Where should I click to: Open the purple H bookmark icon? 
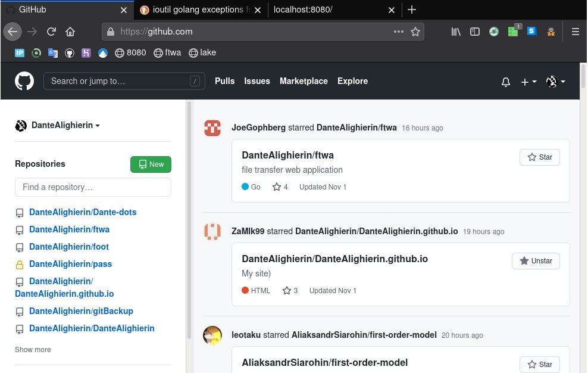click(86, 53)
